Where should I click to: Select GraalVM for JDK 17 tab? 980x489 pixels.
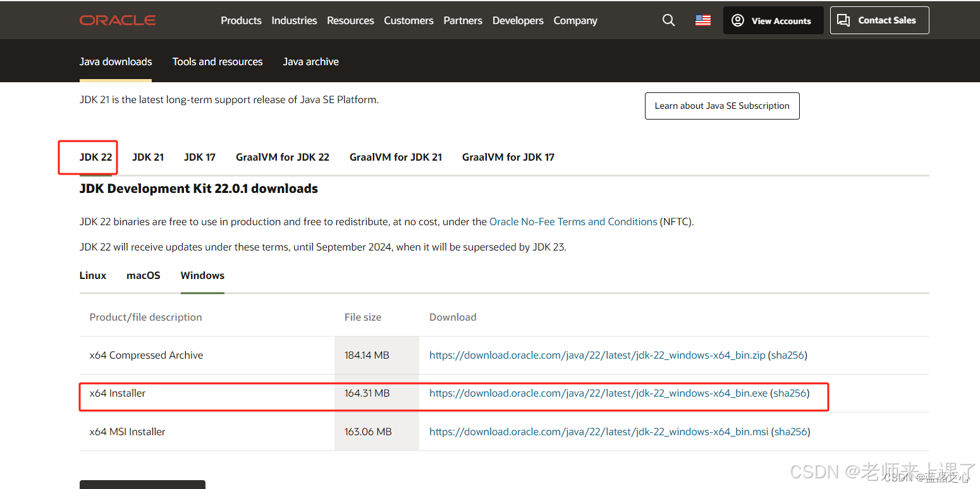pyautogui.click(x=508, y=157)
